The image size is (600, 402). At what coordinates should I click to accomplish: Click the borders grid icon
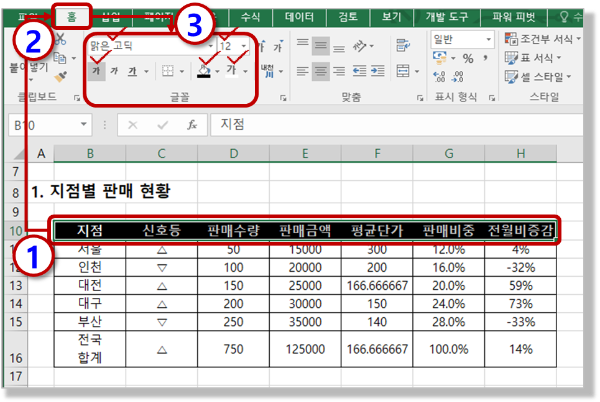pyautogui.click(x=168, y=71)
